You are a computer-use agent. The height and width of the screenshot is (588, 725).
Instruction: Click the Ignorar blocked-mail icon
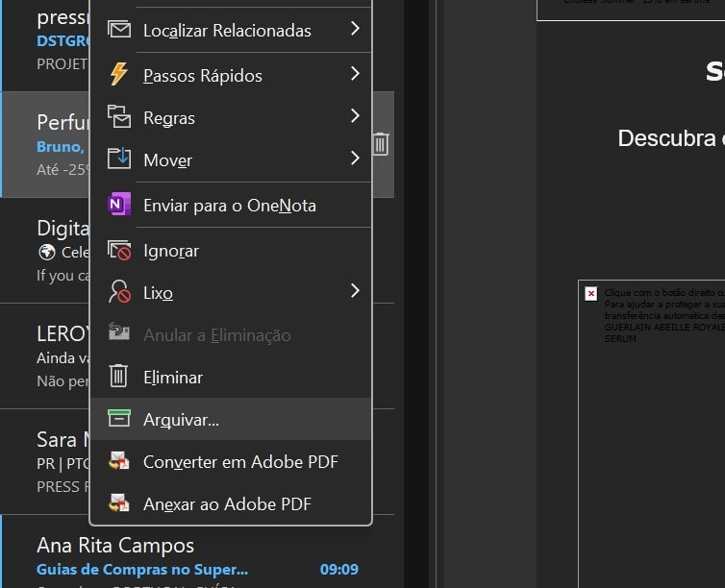click(x=119, y=251)
